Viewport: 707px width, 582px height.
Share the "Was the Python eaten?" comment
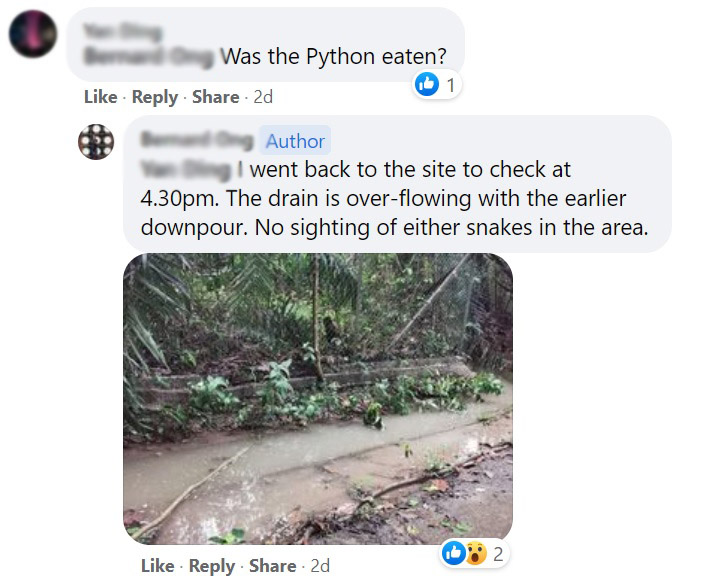pos(215,97)
